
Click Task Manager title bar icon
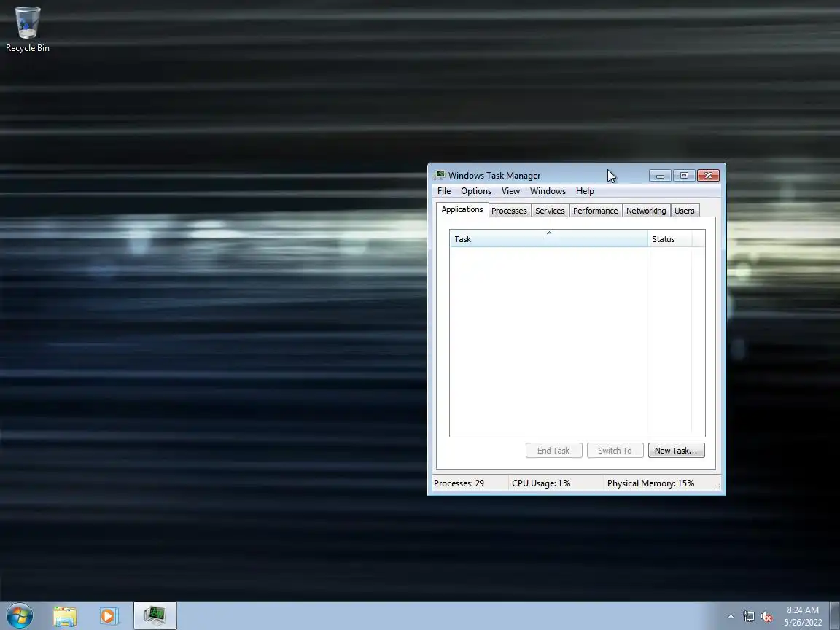click(x=440, y=175)
